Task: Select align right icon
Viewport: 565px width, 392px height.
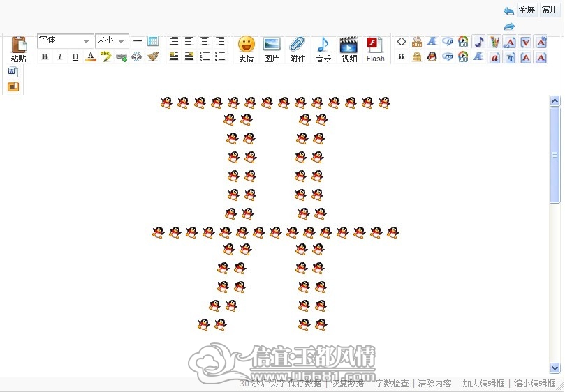Action: pos(220,41)
